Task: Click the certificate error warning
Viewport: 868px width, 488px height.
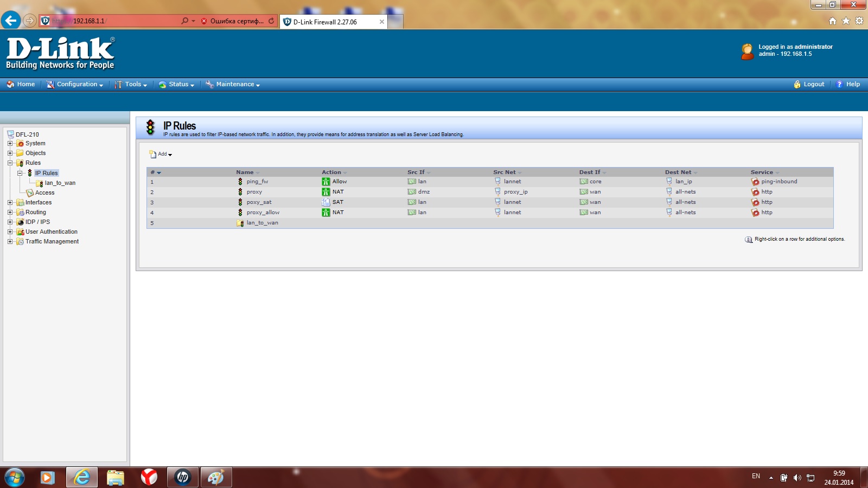Action: (x=232, y=21)
